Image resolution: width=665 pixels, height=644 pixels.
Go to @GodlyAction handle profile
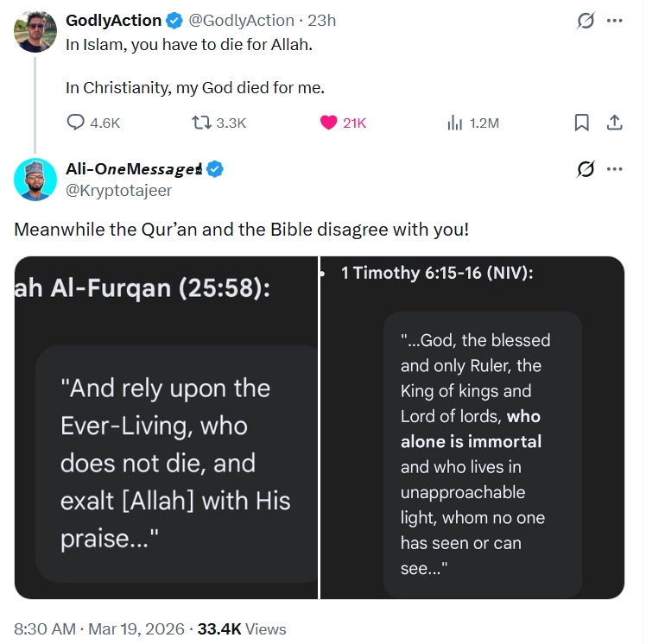point(241,21)
